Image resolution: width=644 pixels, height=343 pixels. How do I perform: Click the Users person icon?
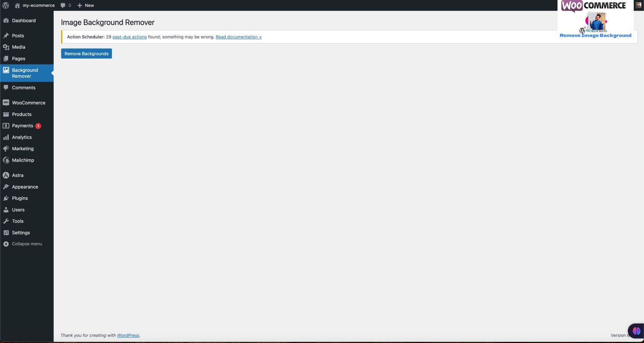click(6, 210)
